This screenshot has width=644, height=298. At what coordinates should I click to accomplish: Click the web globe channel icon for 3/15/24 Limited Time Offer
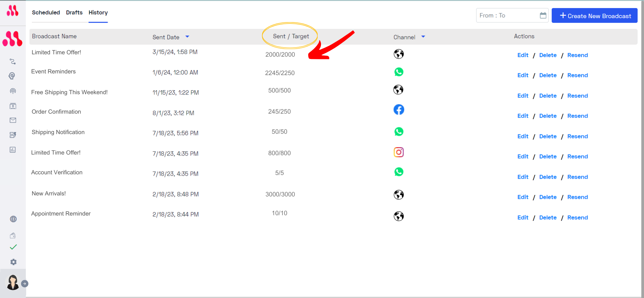398,54
